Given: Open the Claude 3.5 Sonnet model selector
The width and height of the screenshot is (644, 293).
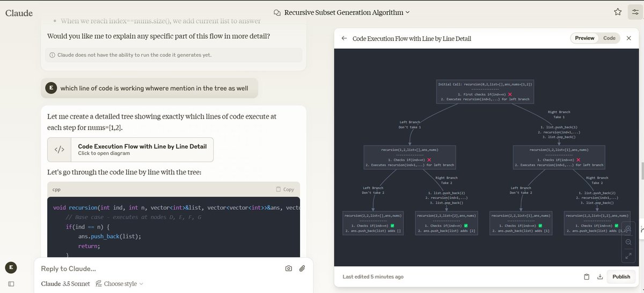Looking at the screenshot, I should click(65, 283).
